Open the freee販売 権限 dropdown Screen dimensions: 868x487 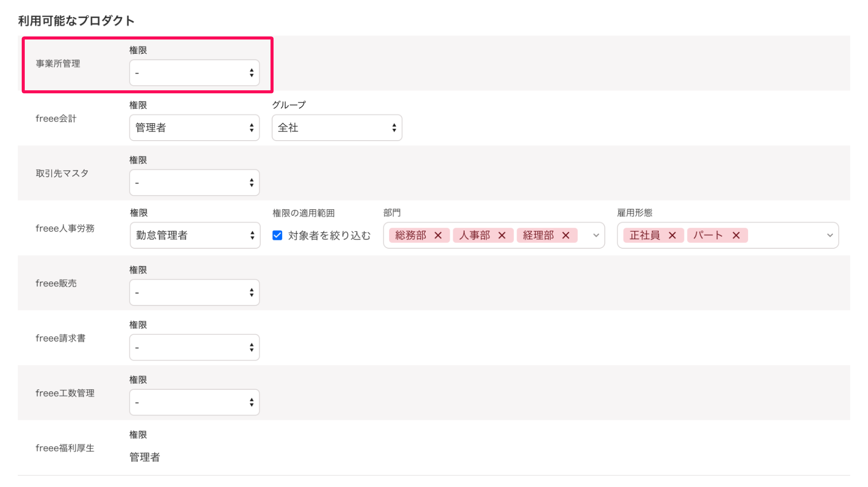[x=194, y=292]
